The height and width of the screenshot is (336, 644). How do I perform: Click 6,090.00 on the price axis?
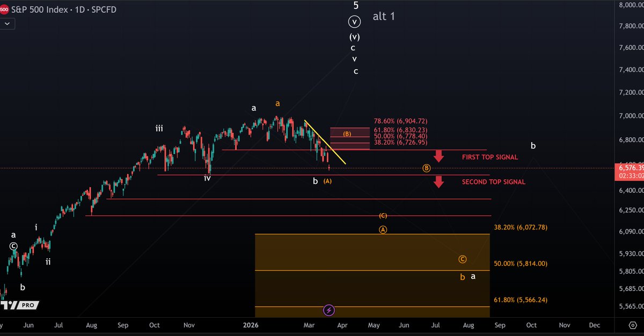[632, 232]
